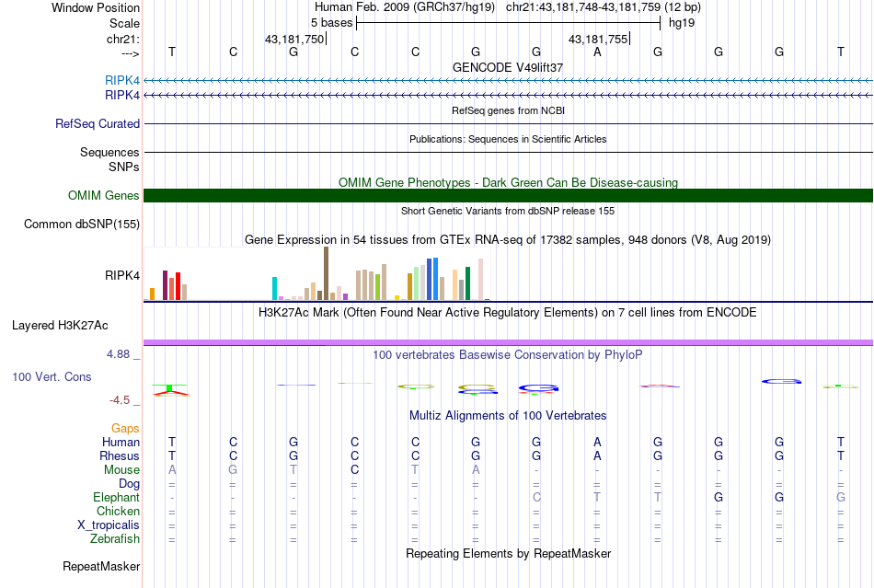The width and height of the screenshot is (874, 588).
Task: Click the "C" base in the Elephant row
Action: click(536, 497)
